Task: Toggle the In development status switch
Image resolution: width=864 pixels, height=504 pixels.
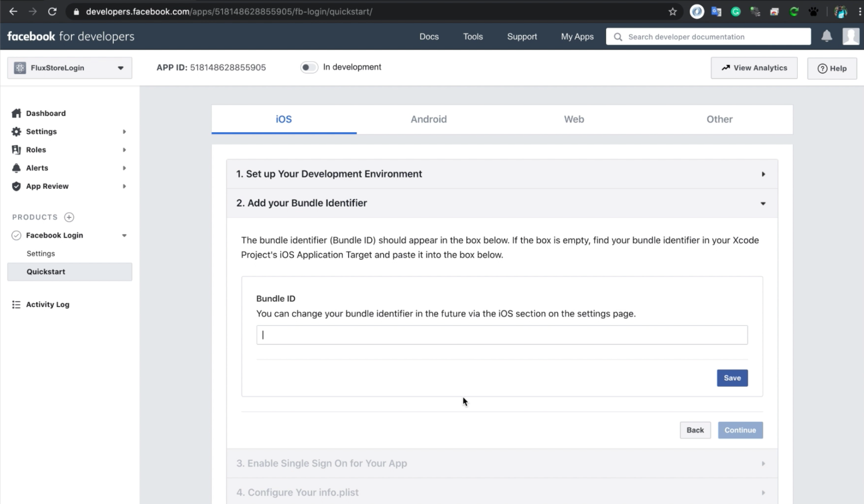Action: [309, 67]
